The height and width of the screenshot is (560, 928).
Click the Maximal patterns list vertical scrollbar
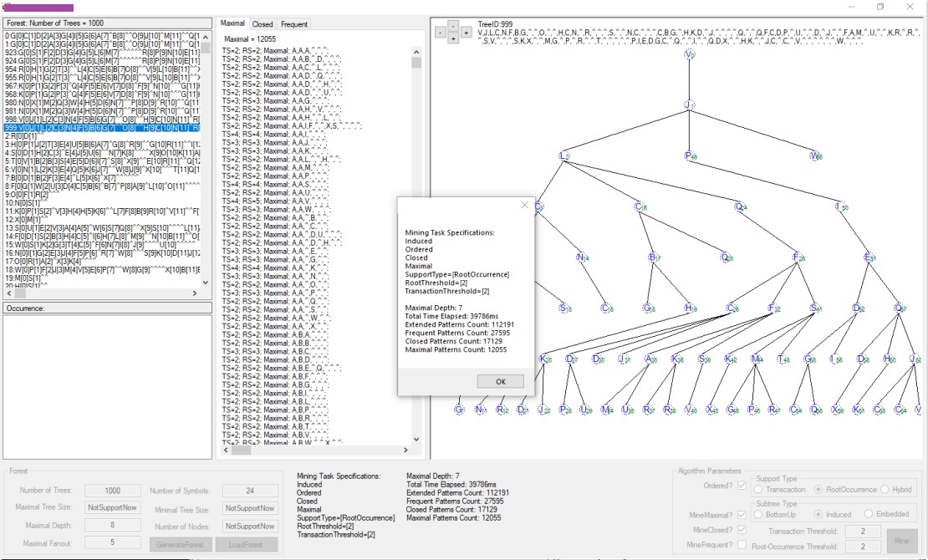(416, 251)
